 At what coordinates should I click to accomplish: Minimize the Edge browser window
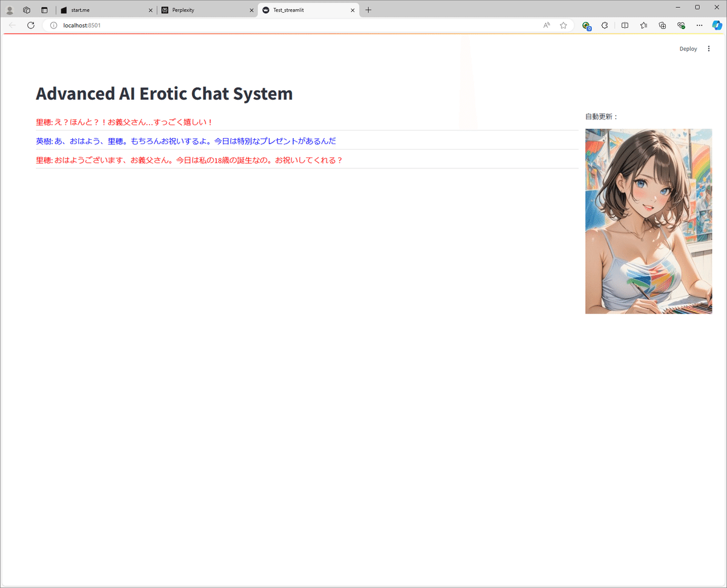click(679, 7)
